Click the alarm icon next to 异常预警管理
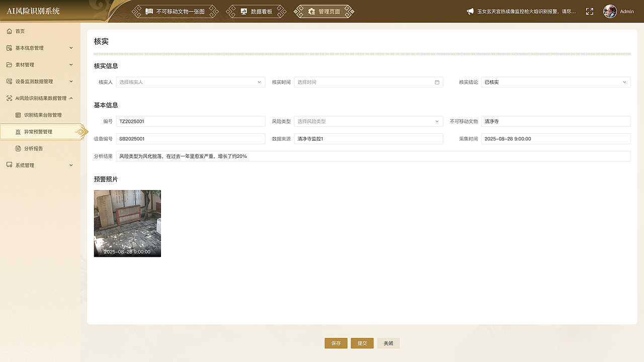This screenshot has height=362, width=644. click(18, 132)
